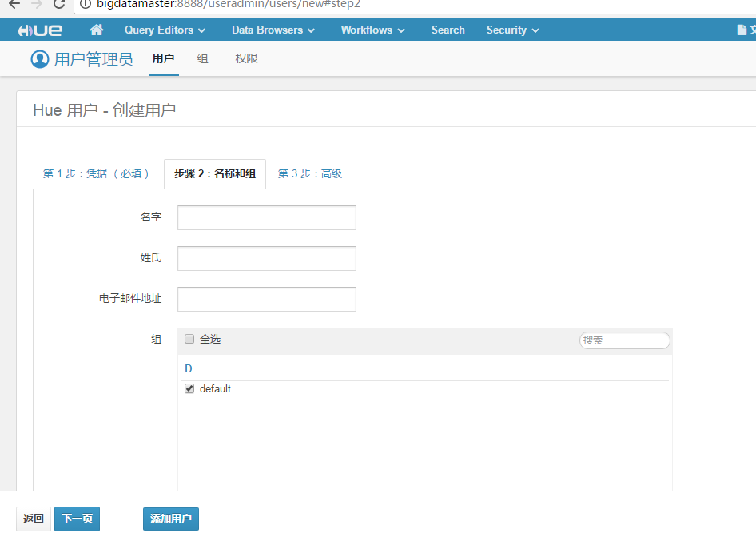Go to 第 3 步：高级 tab
Screen dimensions: 756x537
(310, 173)
